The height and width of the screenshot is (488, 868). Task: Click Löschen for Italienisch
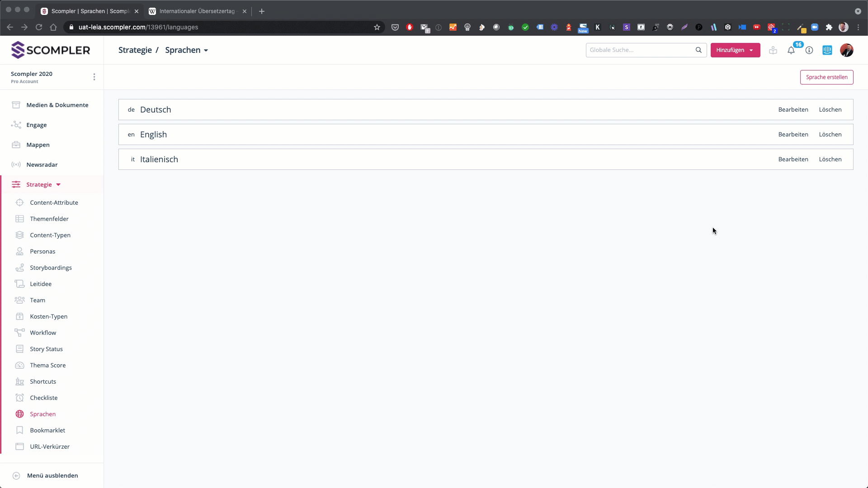[x=830, y=160]
